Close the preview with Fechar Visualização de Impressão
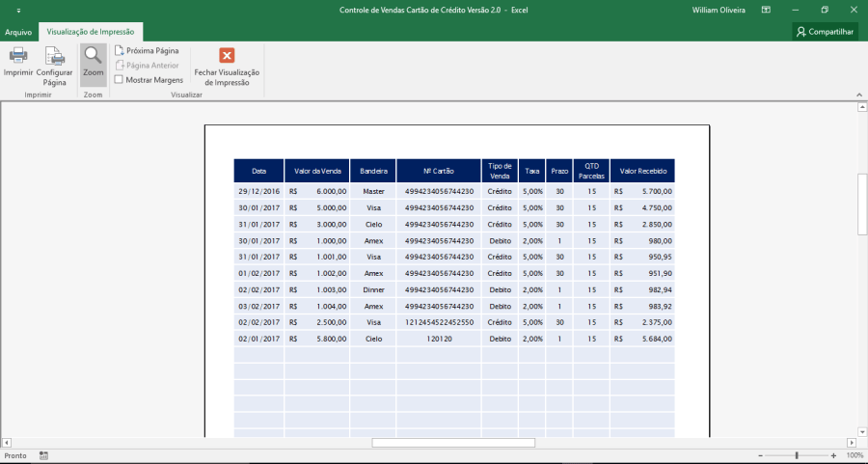868x464 pixels. coord(227,67)
